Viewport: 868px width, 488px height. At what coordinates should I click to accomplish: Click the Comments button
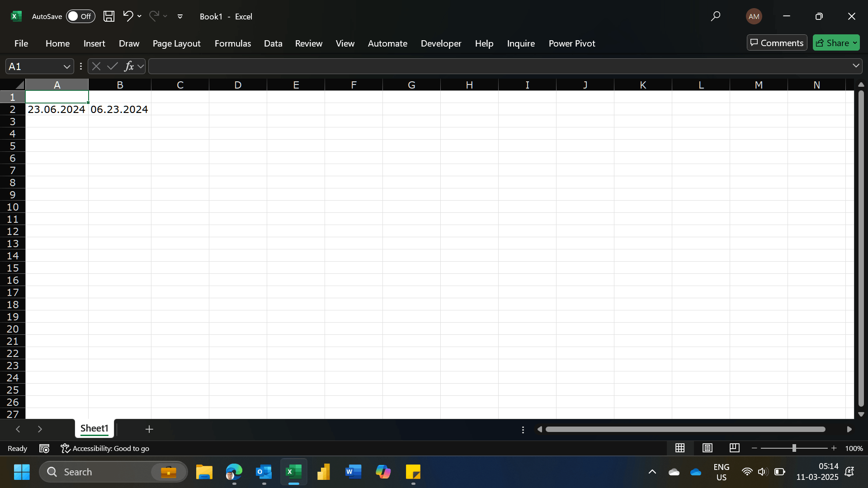click(777, 42)
